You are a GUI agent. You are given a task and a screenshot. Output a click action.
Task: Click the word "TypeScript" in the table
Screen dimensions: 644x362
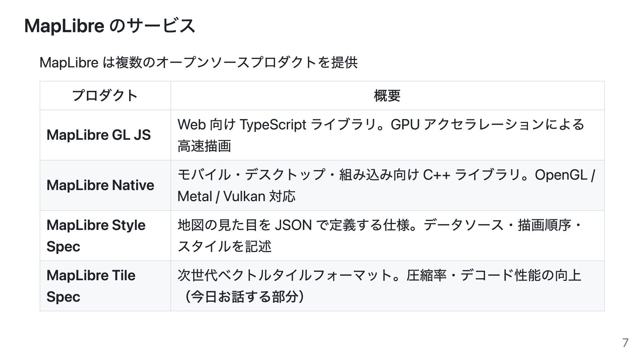coord(273,125)
